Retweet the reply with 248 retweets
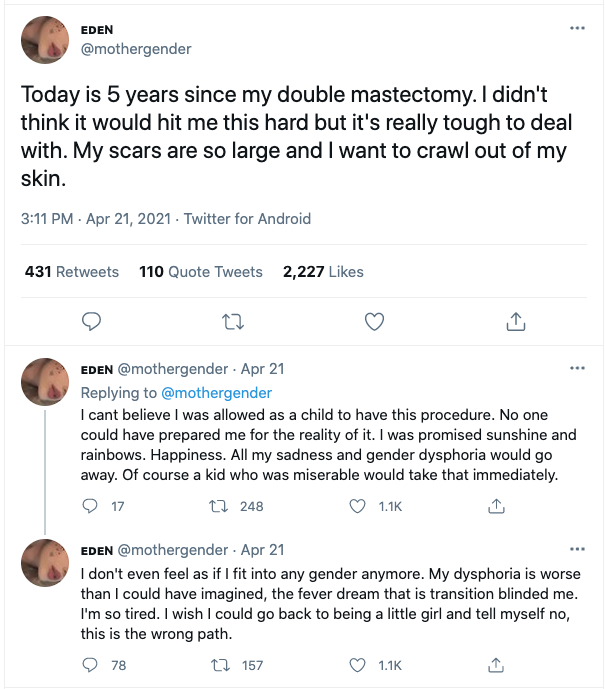 227,506
